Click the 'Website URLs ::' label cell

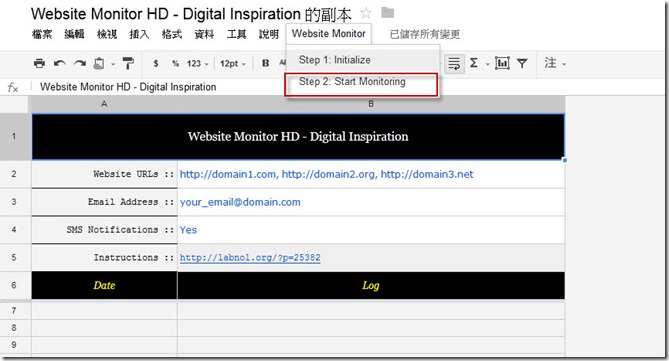(105, 174)
